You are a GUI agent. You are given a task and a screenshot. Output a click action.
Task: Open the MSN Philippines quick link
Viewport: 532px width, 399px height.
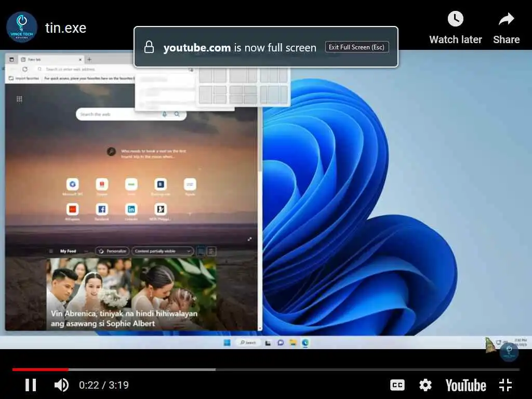click(161, 212)
